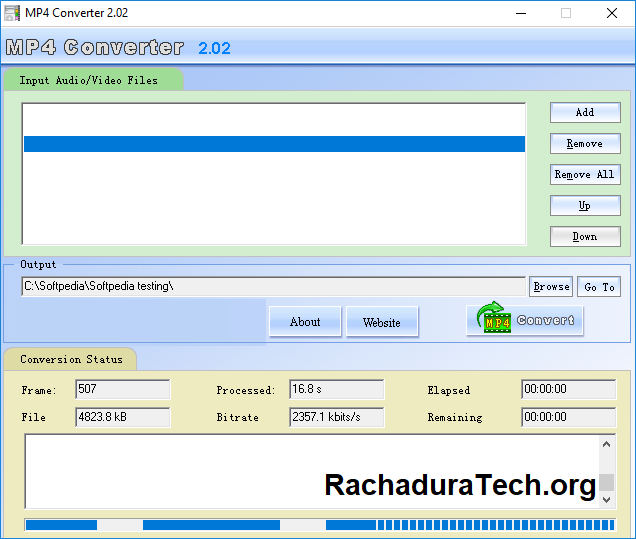
Task: Click log scrollbar up arrow
Action: coord(606,444)
